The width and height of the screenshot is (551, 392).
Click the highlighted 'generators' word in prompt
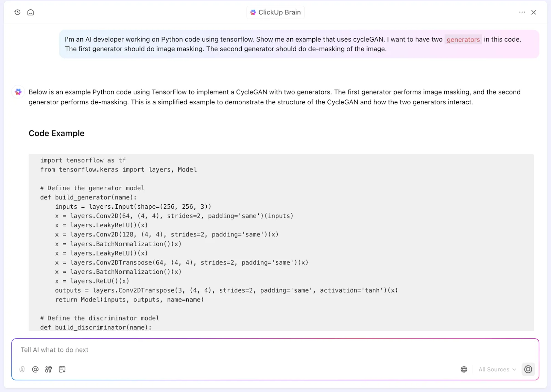[463, 40]
